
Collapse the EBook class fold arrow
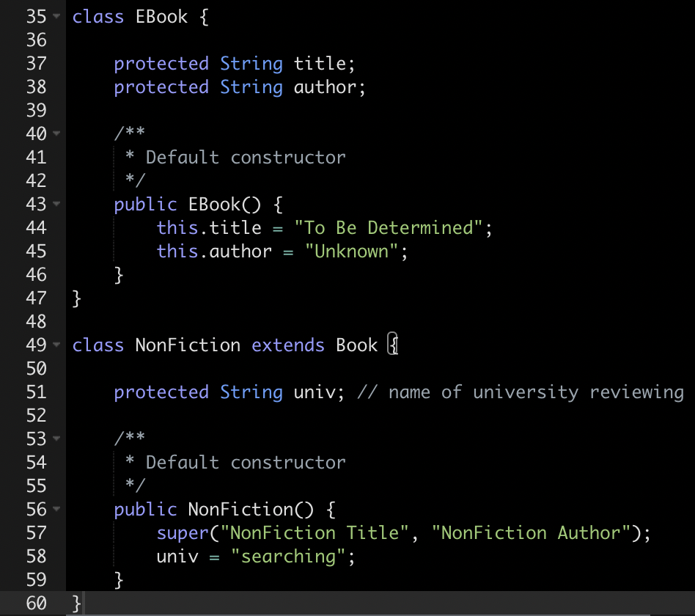click(x=56, y=17)
